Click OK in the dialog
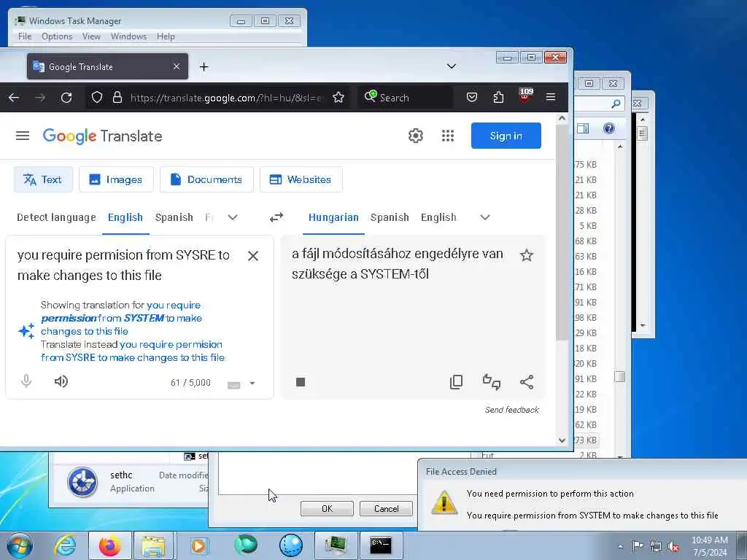 click(x=327, y=508)
